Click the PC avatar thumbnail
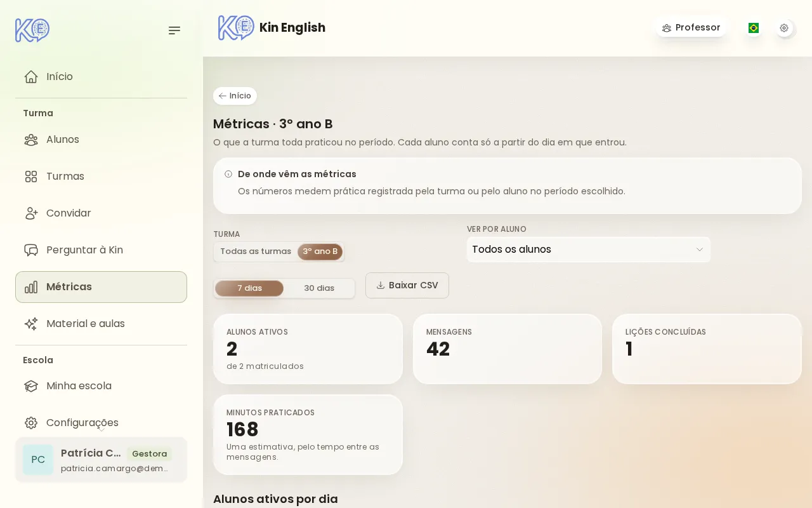812x508 pixels. pyautogui.click(x=38, y=460)
